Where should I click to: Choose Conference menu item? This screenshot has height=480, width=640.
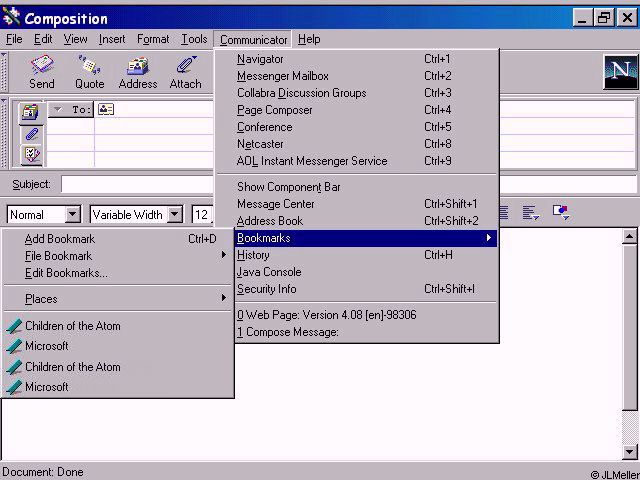(x=357, y=127)
